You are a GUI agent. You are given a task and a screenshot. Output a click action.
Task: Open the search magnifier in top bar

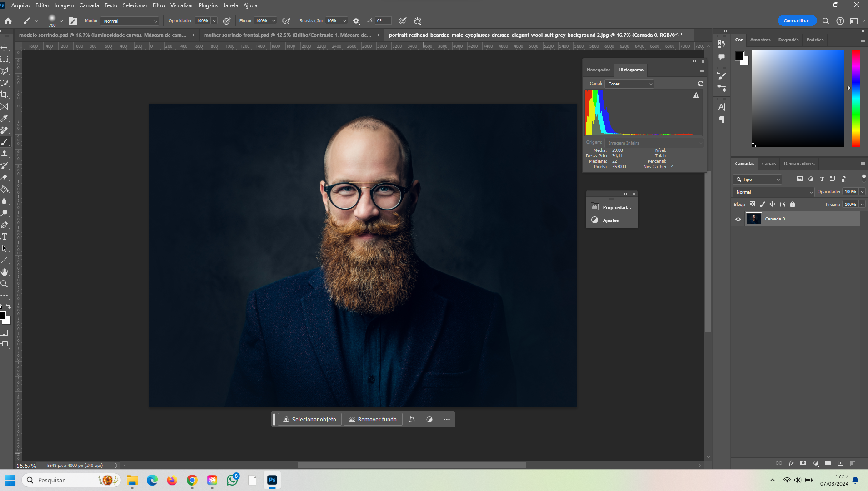coord(826,21)
